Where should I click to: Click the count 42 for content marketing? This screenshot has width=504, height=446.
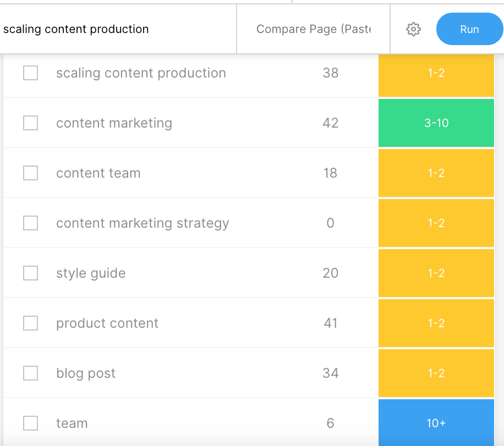pyautogui.click(x=330, y=123)
